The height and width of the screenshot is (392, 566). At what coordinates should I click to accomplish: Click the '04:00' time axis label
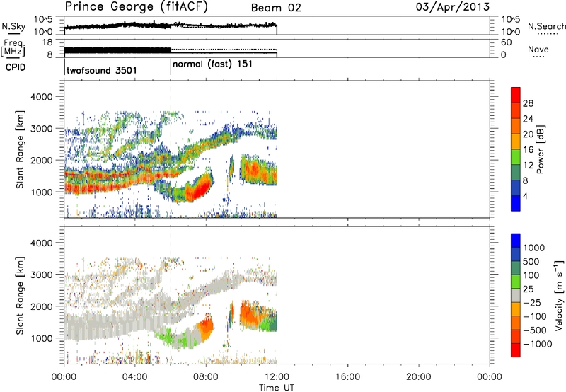134,377
